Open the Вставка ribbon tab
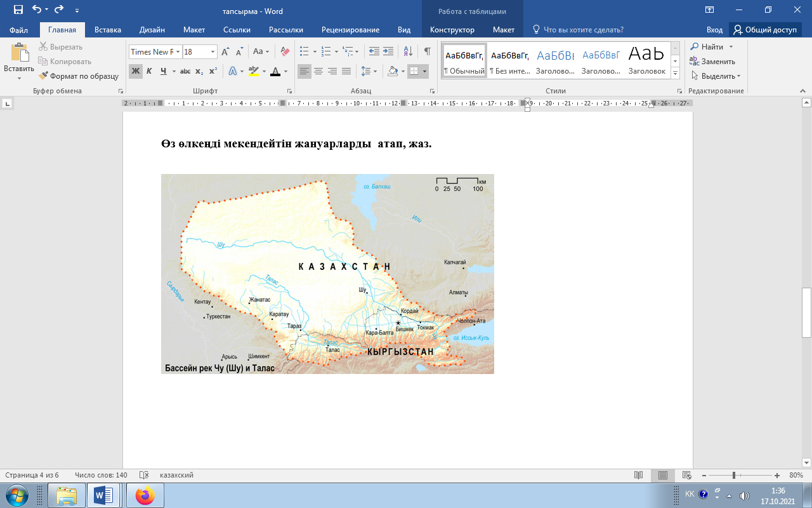The image size is (812, 508). click(108, 30)
